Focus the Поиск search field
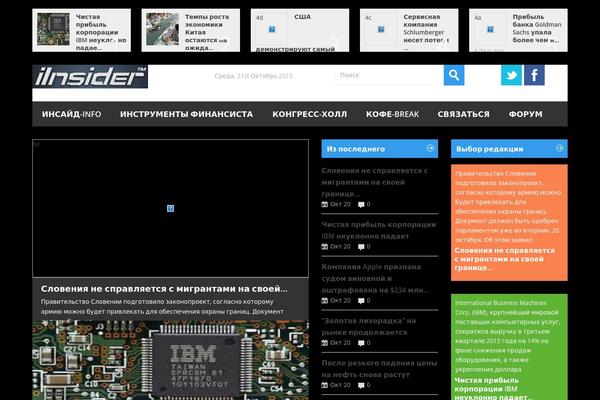This screenshot has height=400, width=600. (390, 75)
